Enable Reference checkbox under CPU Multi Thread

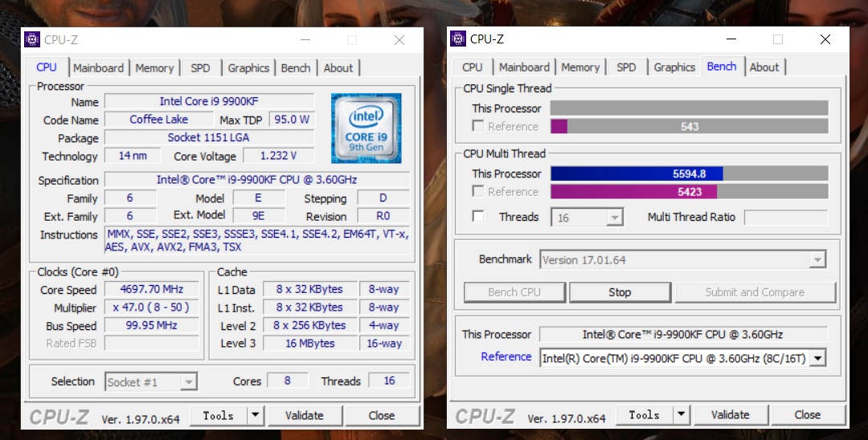[x=477, y=191]
